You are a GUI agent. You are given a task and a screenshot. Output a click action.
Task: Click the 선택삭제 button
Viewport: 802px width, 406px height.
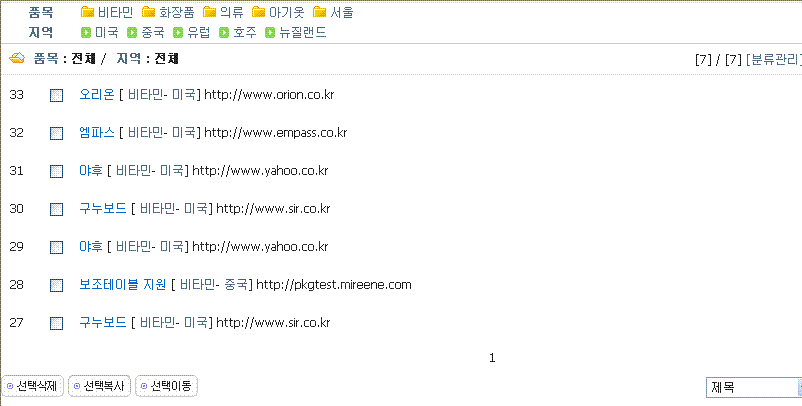pos(33,386)
